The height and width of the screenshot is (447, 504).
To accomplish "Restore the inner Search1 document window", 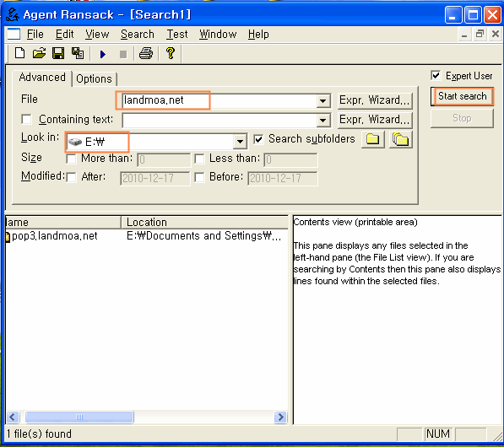I will [x=480, y=34].
